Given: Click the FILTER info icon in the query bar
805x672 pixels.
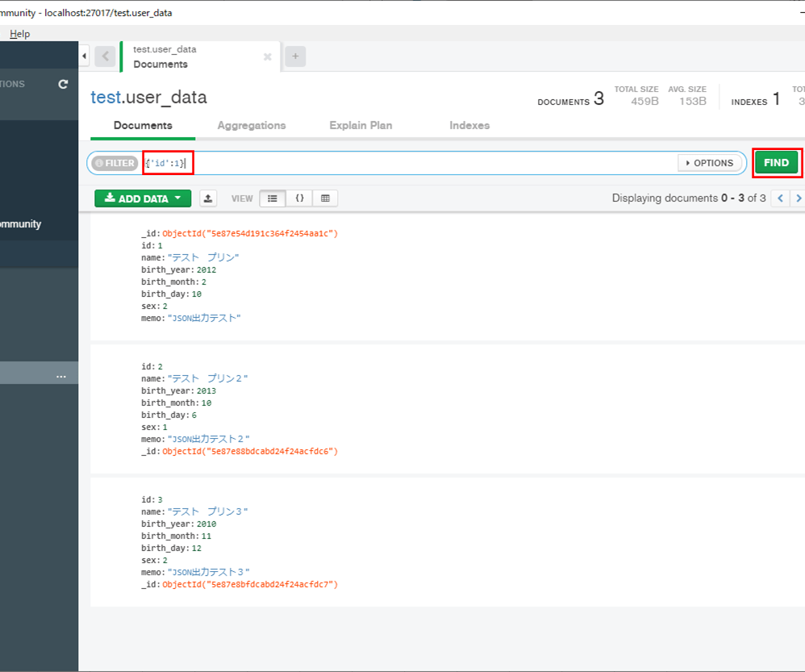Looking at the screenshot, I should click(x=98, y=162).
